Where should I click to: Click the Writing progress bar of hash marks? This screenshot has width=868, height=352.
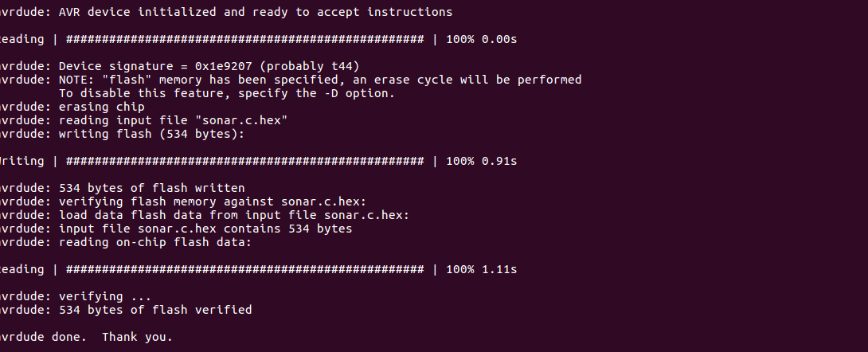pos(244,161)
